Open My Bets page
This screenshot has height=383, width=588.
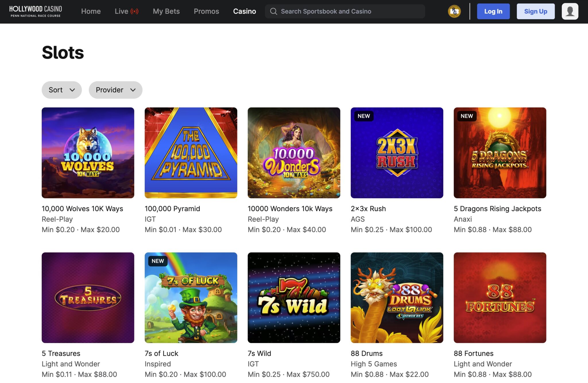(x=166, y=11)
